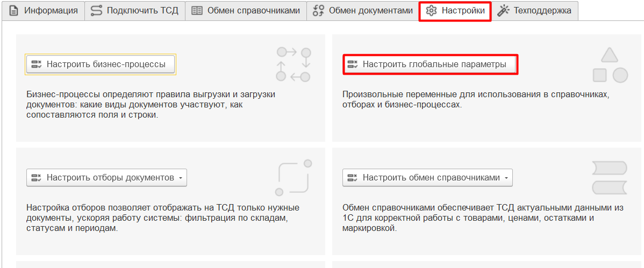Open Настроить отборы документов dropdown
Viewport: 644px width, 268px height.
click(107, 178)
